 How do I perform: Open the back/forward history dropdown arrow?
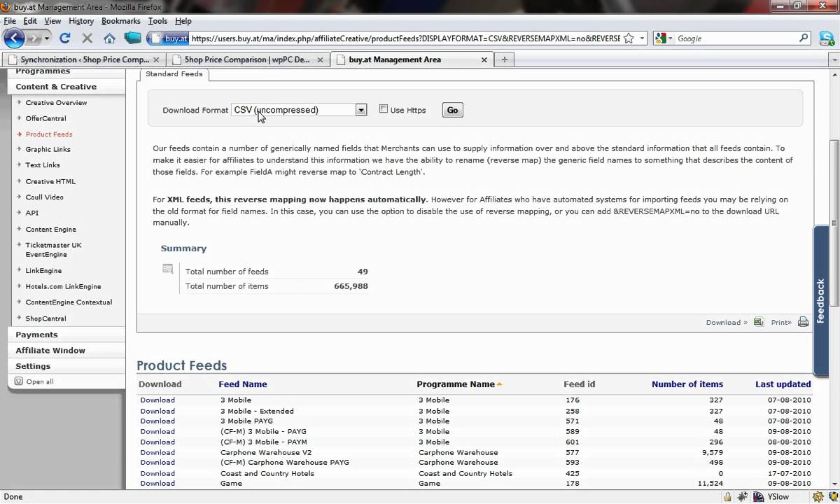tap(48, 38)
